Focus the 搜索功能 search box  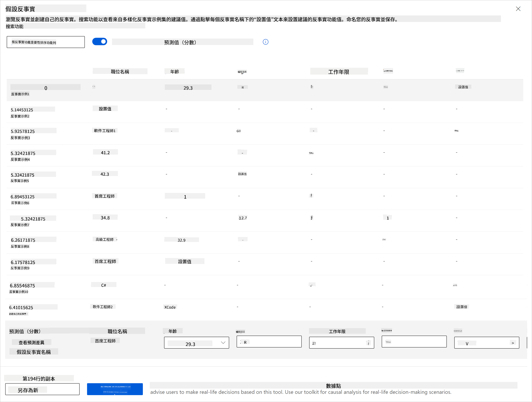coord(46,42)
